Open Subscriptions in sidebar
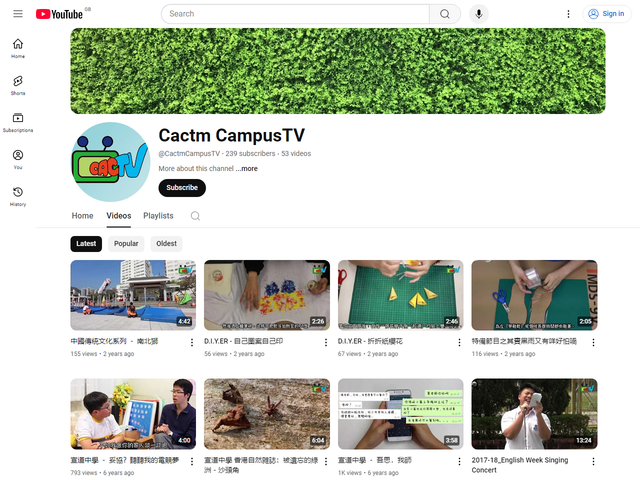The image size is (640, 480). (18, 122)
